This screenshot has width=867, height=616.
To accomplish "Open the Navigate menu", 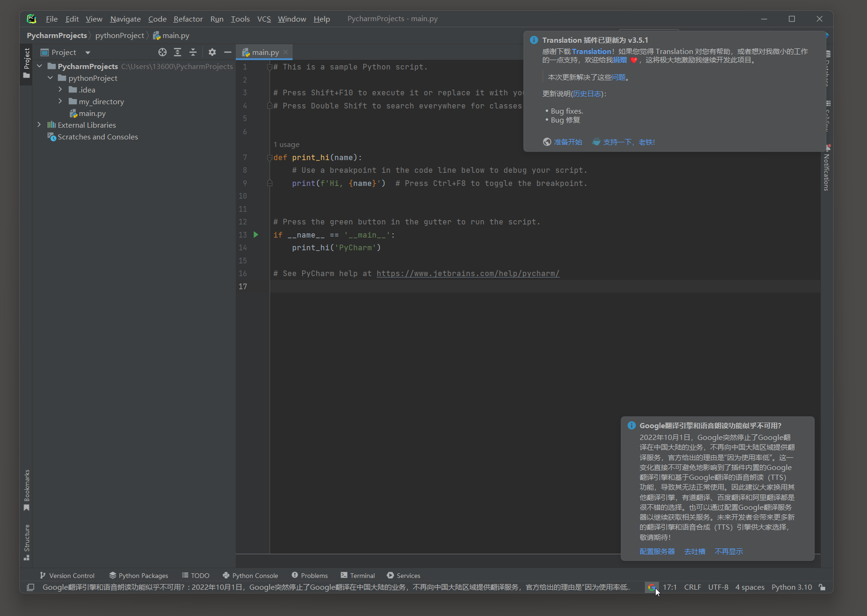I will pos(125,19).
